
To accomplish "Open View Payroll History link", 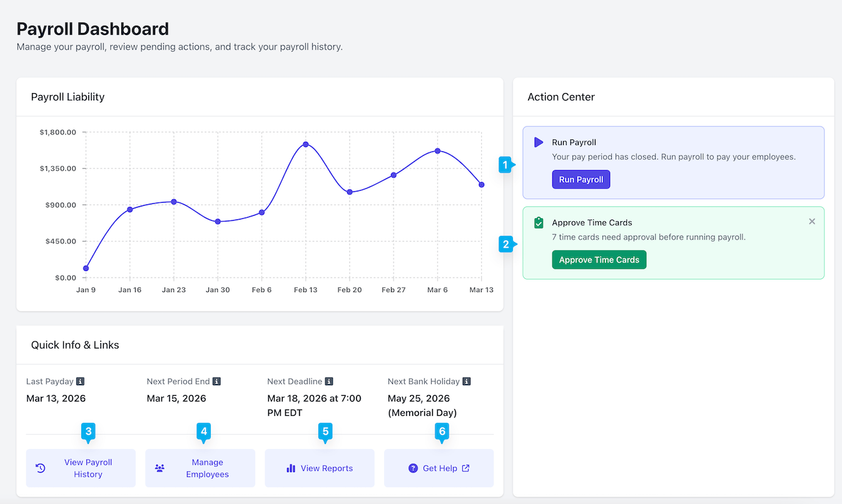I will pyautogui.click(x=81, y=468).
